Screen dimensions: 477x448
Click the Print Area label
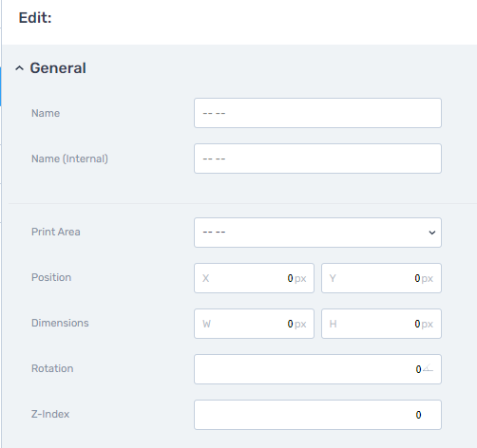pyautogui.click(x=56, y=232)
